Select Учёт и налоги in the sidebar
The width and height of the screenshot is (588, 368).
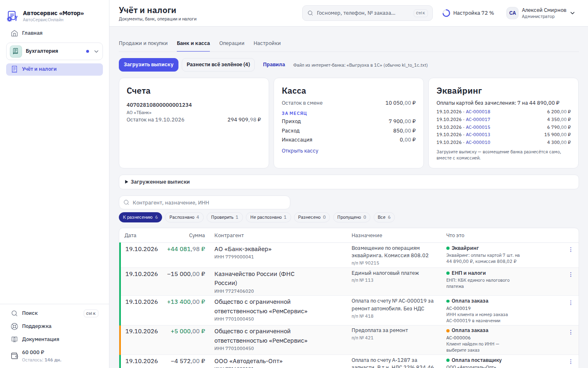click(x=54, y=70)
